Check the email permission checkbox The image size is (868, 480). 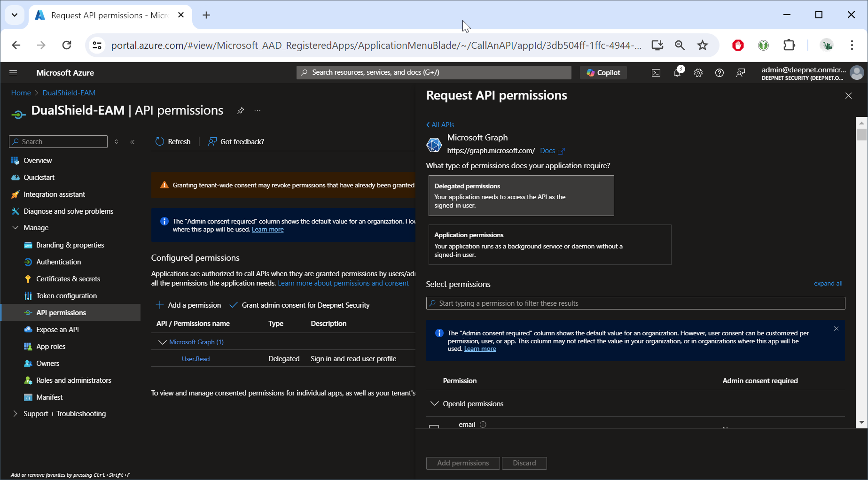coord(434,426)
